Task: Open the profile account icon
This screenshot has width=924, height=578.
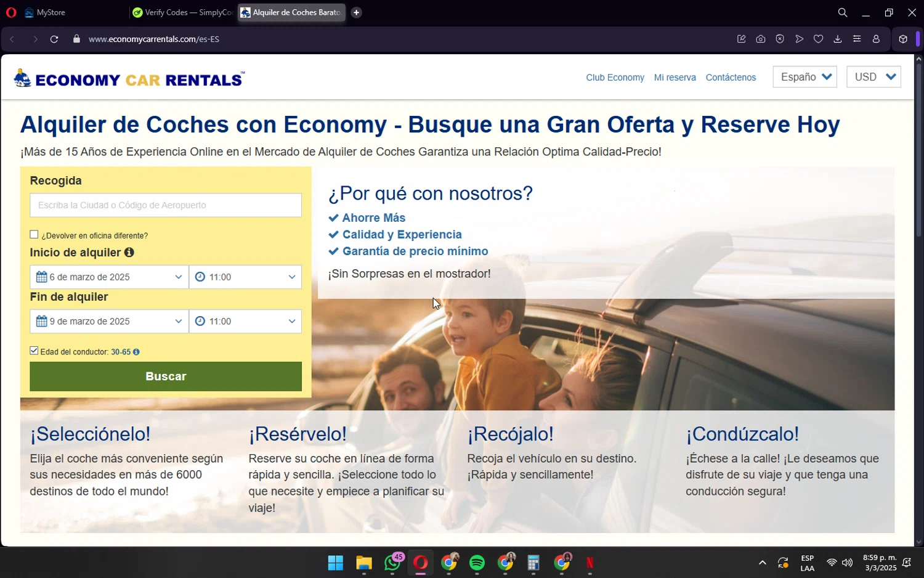Action: tap(876, 39)
